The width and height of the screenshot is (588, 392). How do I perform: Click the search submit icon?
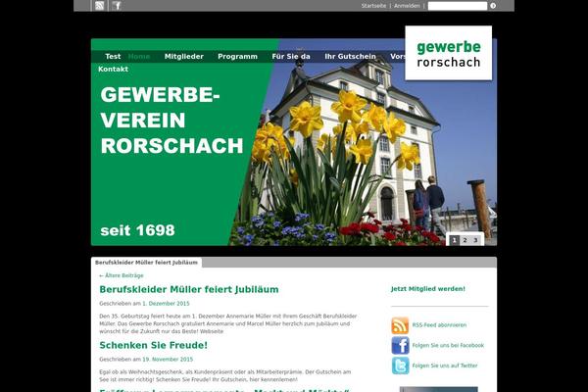[493, 6]
